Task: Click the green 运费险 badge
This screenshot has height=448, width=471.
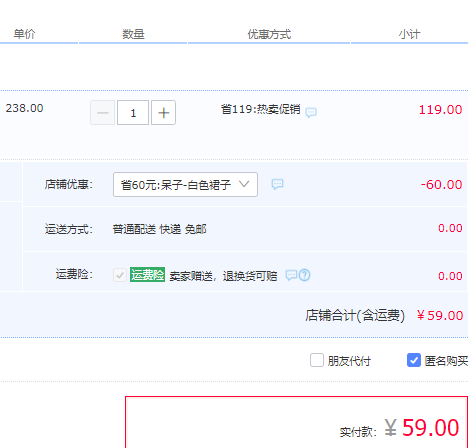Action: click(x=147, y=275)
